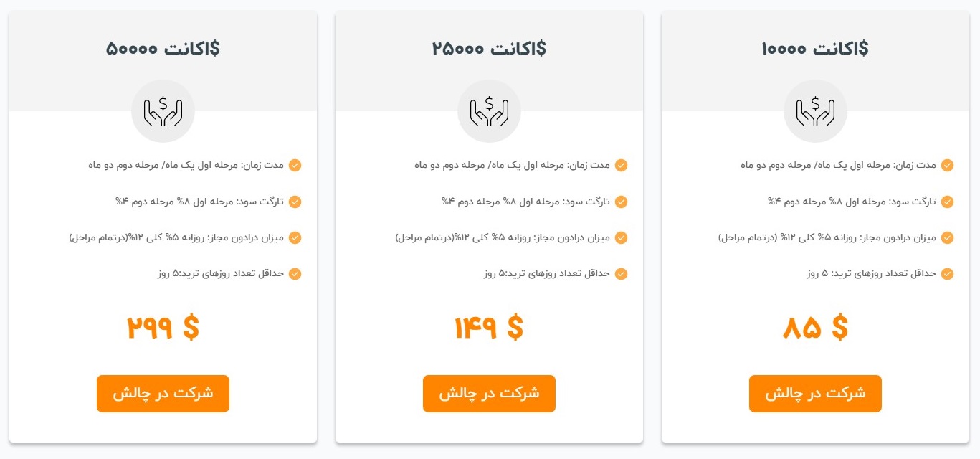
Task: Join the challenge for the 149 $ plan
Action: pos(489,394)
